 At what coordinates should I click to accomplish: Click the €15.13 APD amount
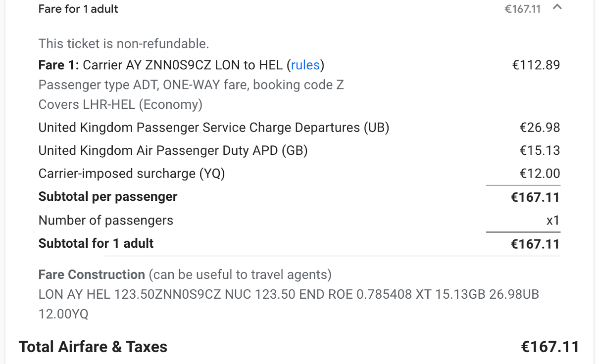(x=540, y=150)
